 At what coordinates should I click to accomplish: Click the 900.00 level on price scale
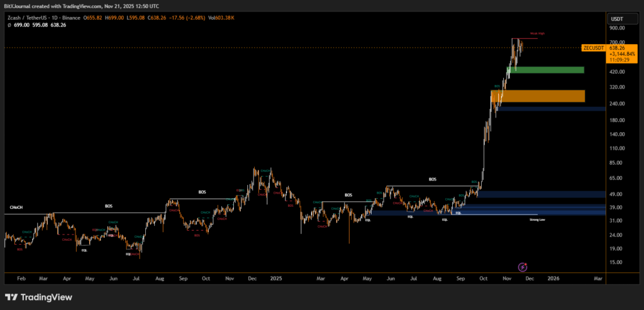tap(616, 28)
